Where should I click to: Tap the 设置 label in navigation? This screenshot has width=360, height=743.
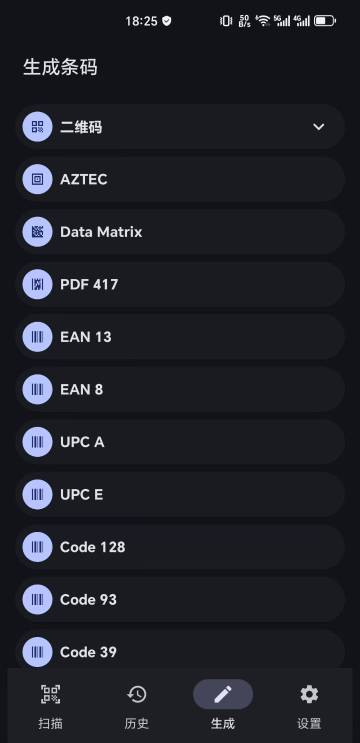pyautogui.click(x=309, y=724)
